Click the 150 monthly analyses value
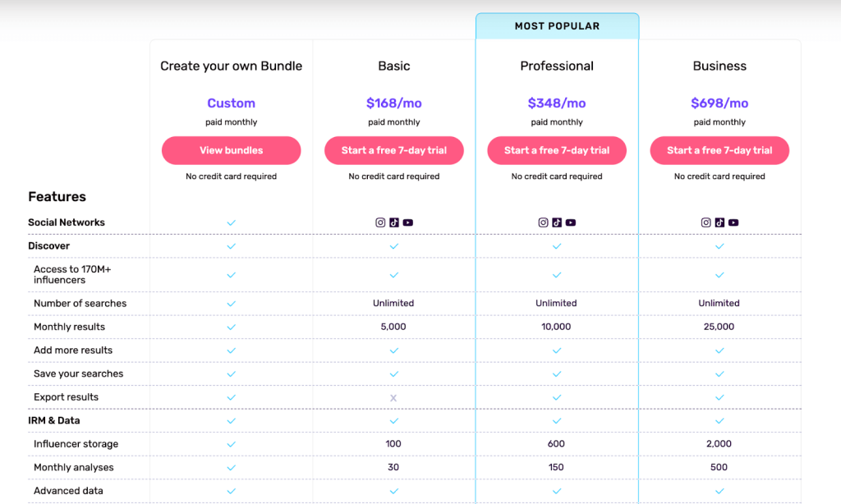 (x=556, y=468)
